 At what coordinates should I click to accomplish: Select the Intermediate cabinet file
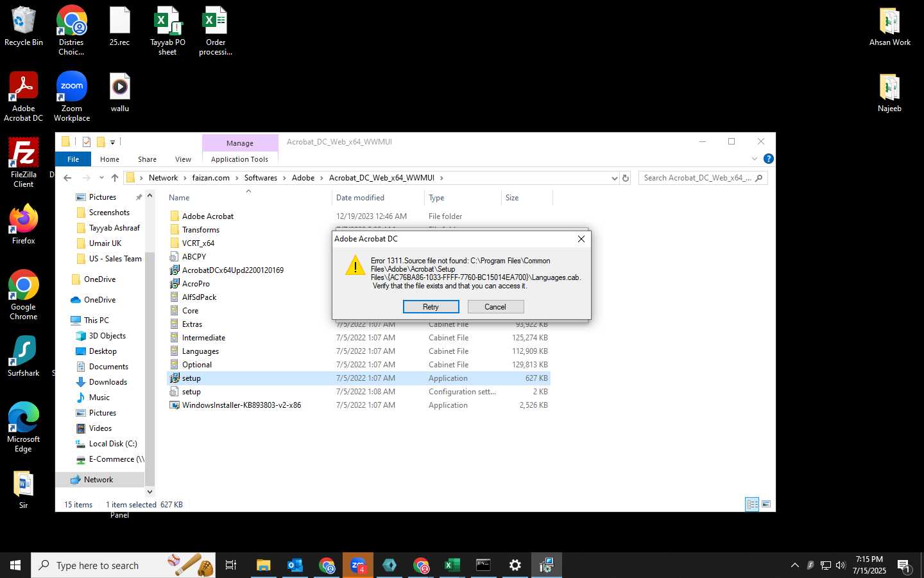pos(203,338)
